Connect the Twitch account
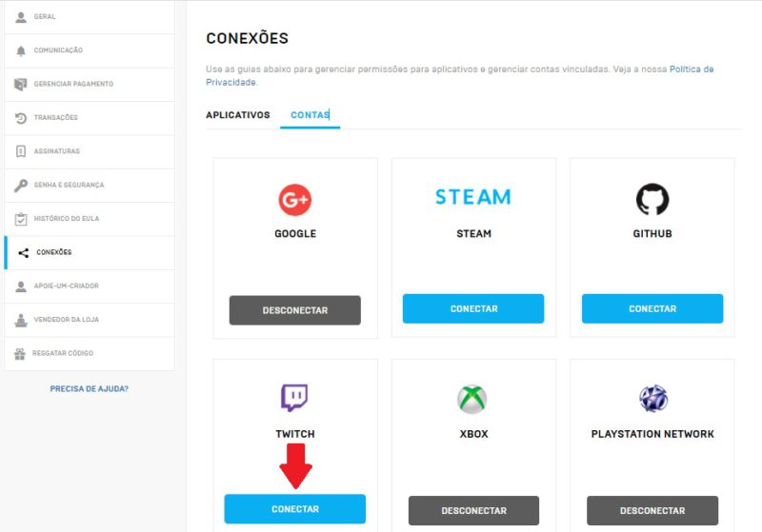Screen dimensions: 762x532 [x=295, y=509]
